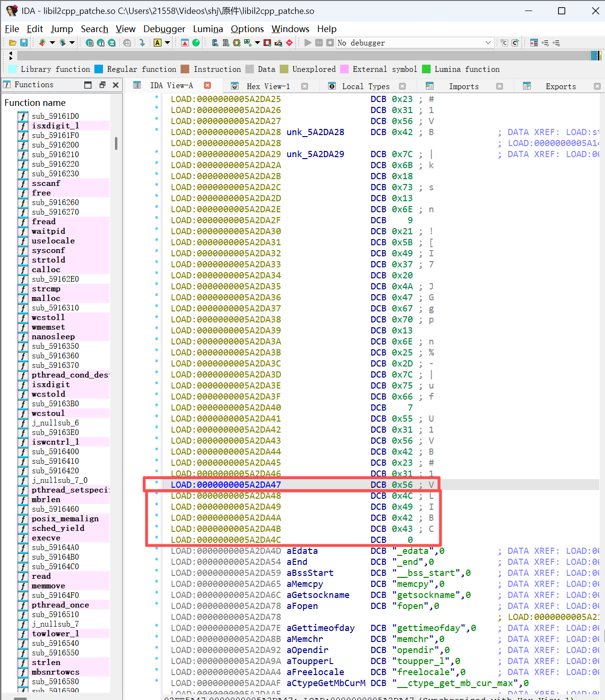
Task: Click the Jump forward navigation icon
Action: (62, 43)
